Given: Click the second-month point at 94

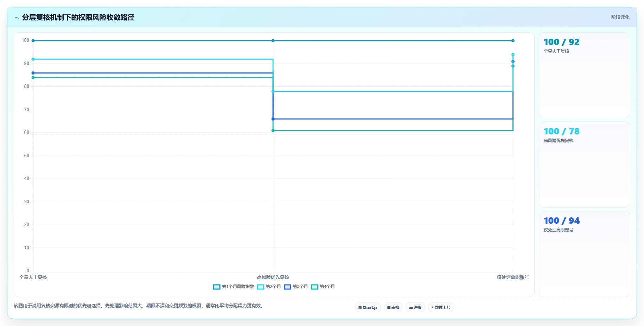Looking at the screenshot, I should 513,55.
